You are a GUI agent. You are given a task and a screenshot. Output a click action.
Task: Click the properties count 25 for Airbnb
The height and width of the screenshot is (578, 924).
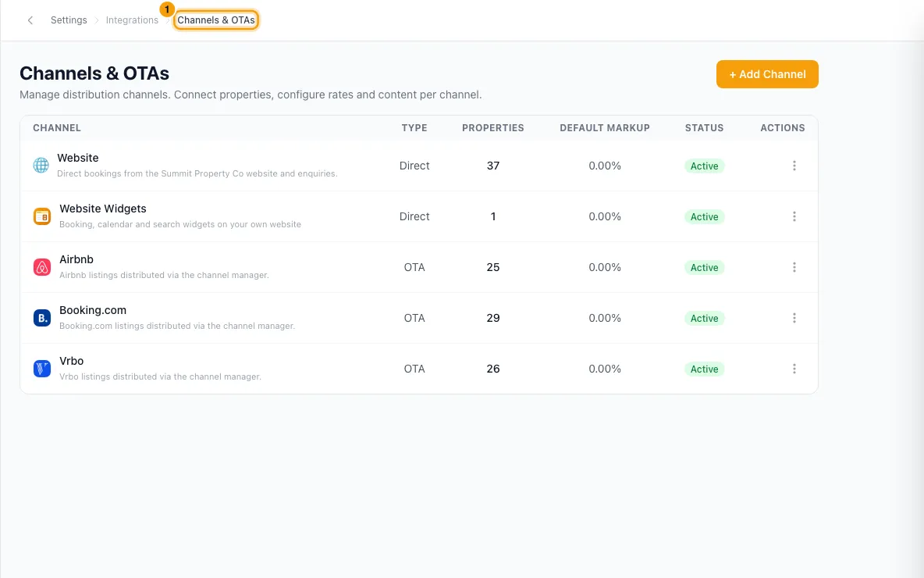click(493, 267)
